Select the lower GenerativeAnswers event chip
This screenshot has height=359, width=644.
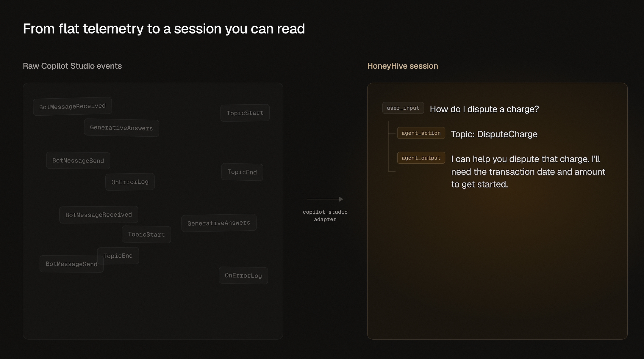point(219,223)
